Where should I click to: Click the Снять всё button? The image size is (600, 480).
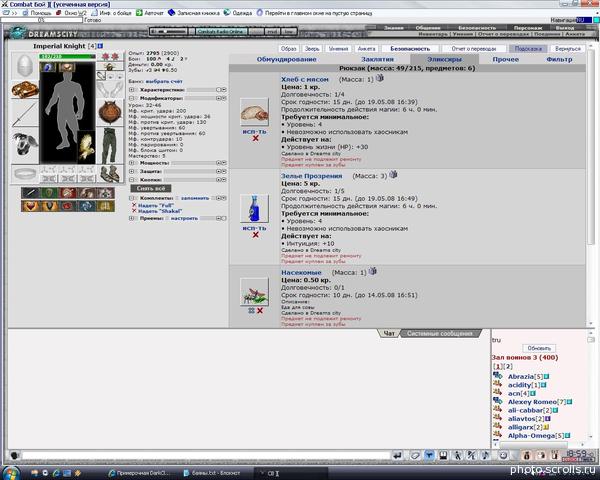pyautogui.click(x=151, y=188)
